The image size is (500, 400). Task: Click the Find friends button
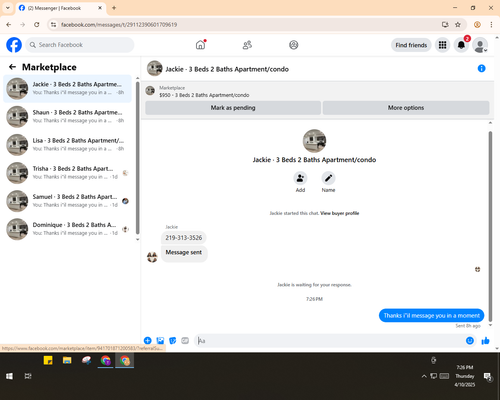(411, 45)
